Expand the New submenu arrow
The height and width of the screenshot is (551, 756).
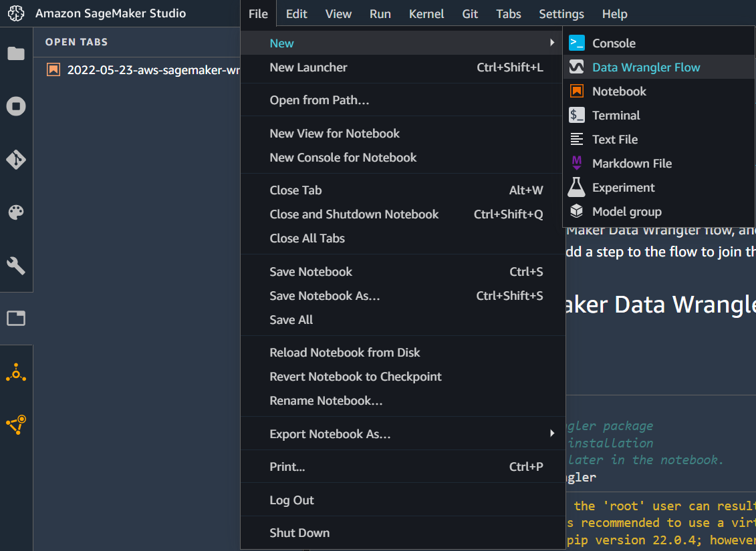pos(552,43)
